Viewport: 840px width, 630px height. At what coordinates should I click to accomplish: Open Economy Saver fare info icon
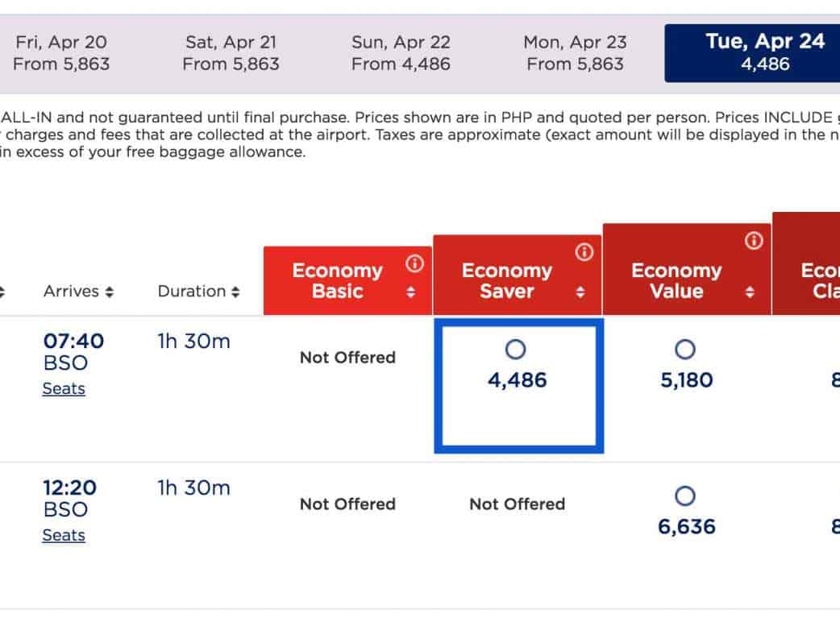click(584, 252)
